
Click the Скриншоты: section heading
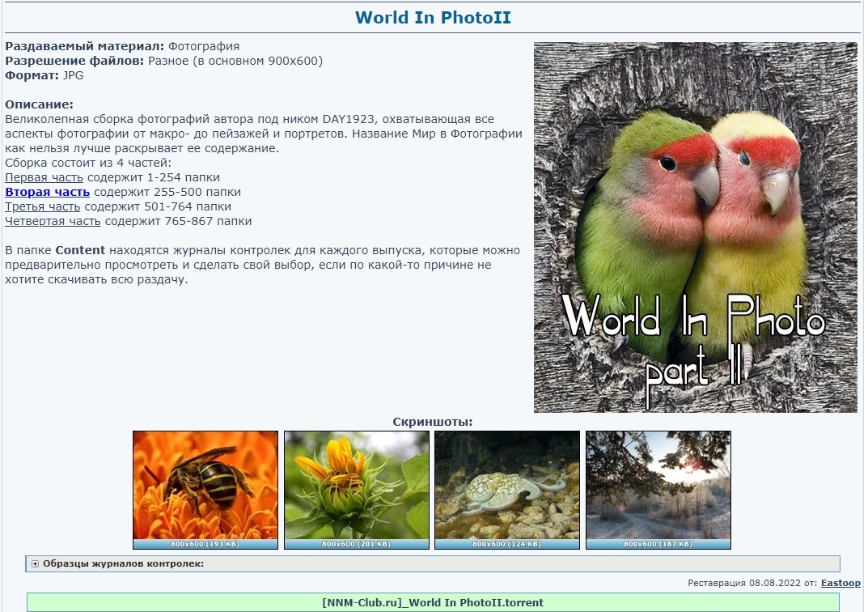pos(432,422)
